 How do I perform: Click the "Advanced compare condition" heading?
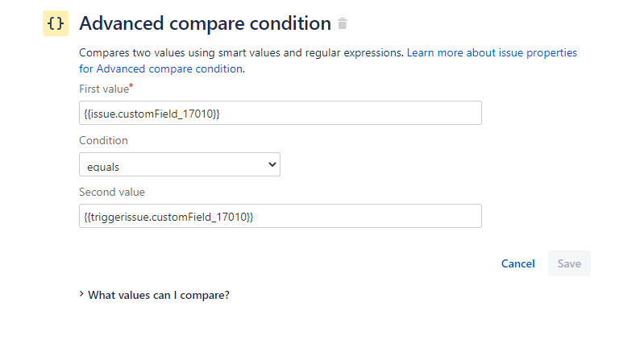click(205, 24)
